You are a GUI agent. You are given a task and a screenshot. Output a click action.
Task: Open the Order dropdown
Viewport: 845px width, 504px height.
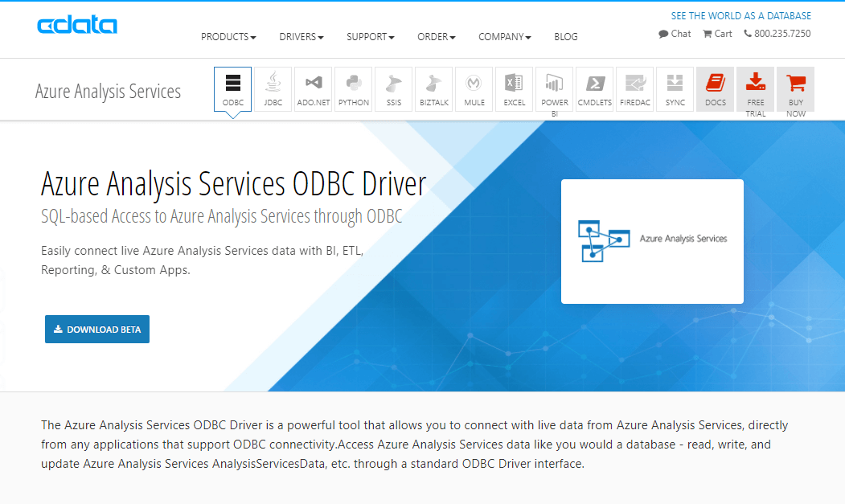[437, 37]
